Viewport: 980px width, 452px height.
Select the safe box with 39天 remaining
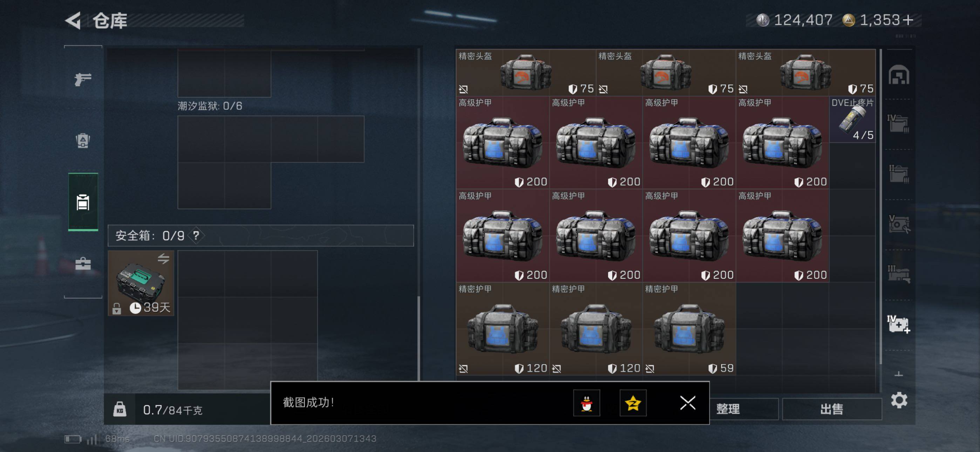(141, 283)
